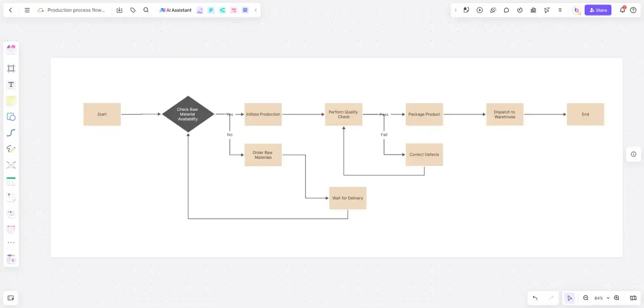Undo the last action
Image resolution: width=644 pixels, height=308 pixels.
535,298
